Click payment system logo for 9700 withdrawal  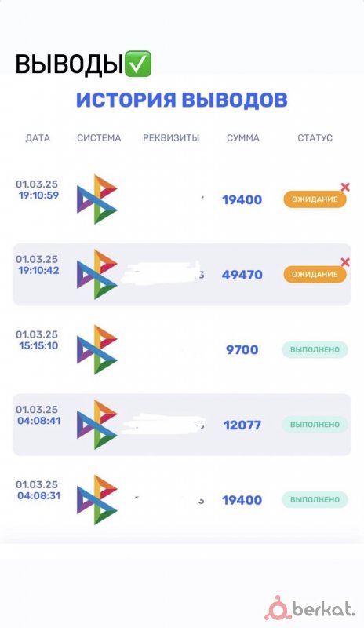(x=97, y=349)
